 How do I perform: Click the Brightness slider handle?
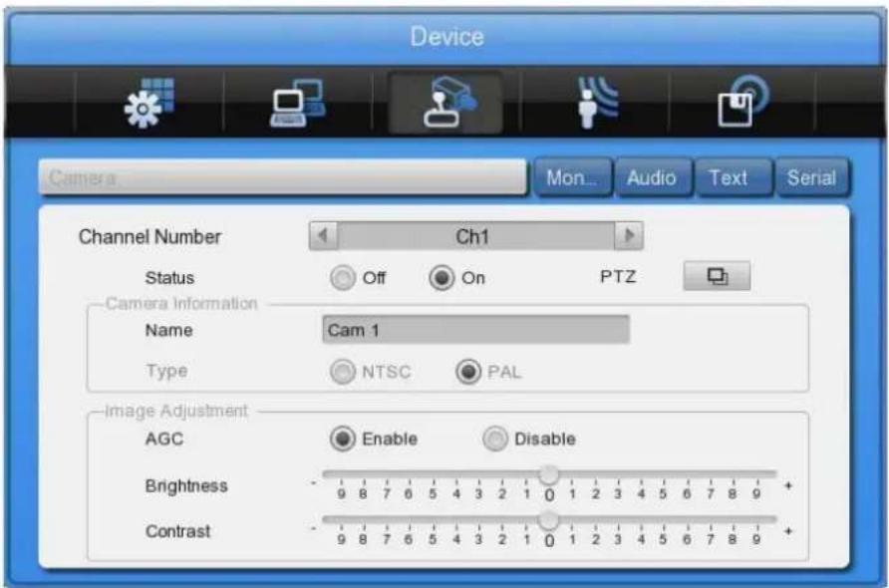[548, 474]
